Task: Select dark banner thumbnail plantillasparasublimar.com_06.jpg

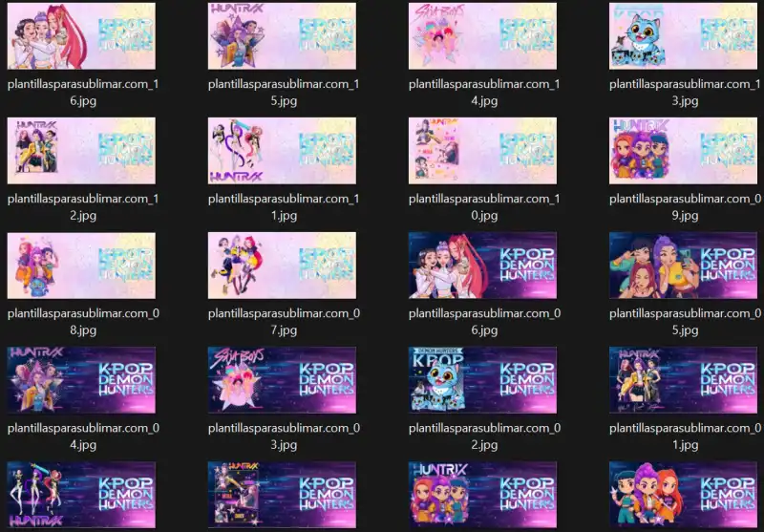Action: click(x=482, y=266)
